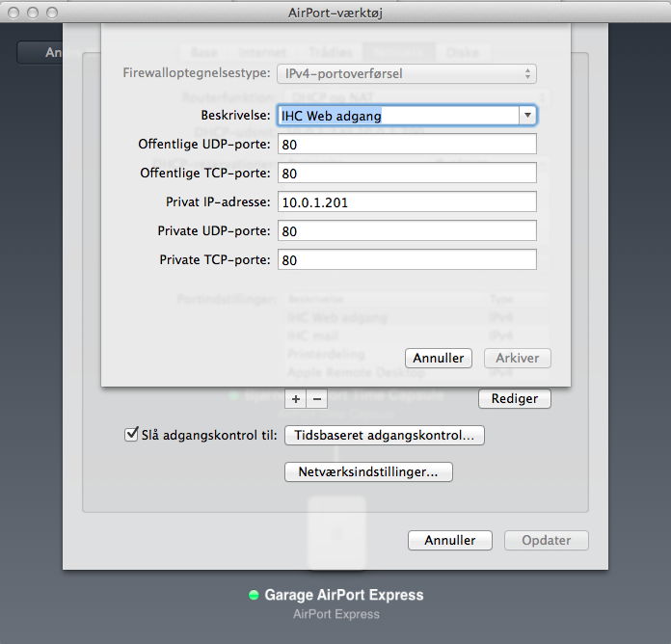Viewport: 671px width, 644px height.
Task: Toggle the Slå adgangskontrol til checkbox
Action: (132, 435)
